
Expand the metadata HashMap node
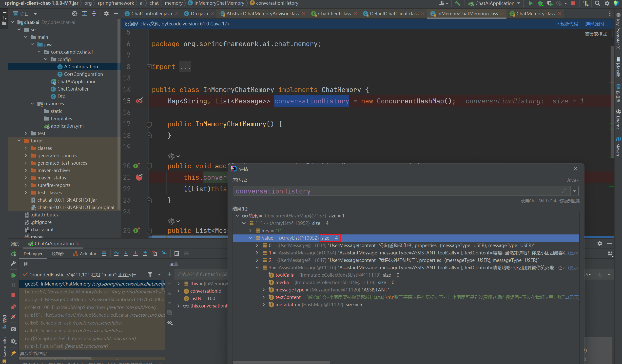pos(264,305)
